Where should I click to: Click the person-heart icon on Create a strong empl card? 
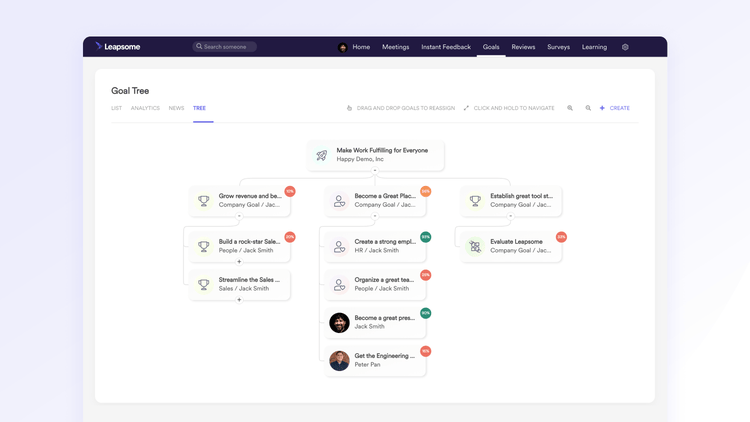(339, 246)
